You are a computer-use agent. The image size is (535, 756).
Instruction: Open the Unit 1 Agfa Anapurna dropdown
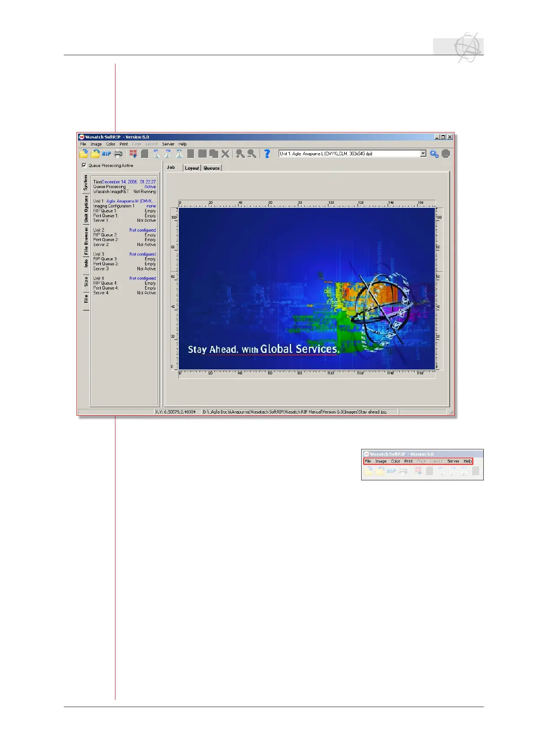click(x=352, y=154)
